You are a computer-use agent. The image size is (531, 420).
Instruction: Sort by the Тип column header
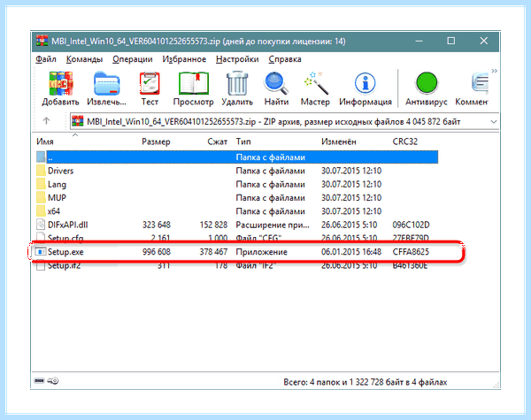point(243,141)
